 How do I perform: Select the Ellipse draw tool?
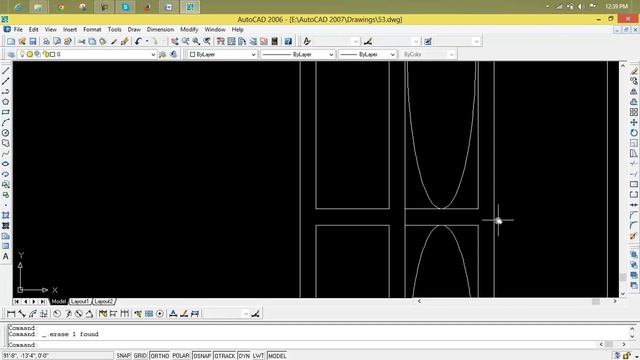(x=6, y=164)
